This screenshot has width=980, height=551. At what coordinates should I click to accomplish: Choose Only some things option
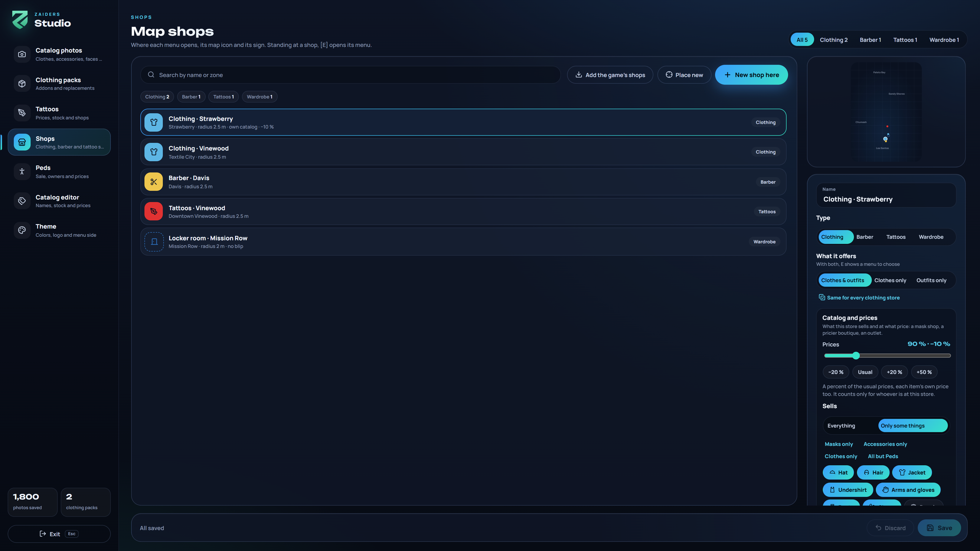click(913, 425)
